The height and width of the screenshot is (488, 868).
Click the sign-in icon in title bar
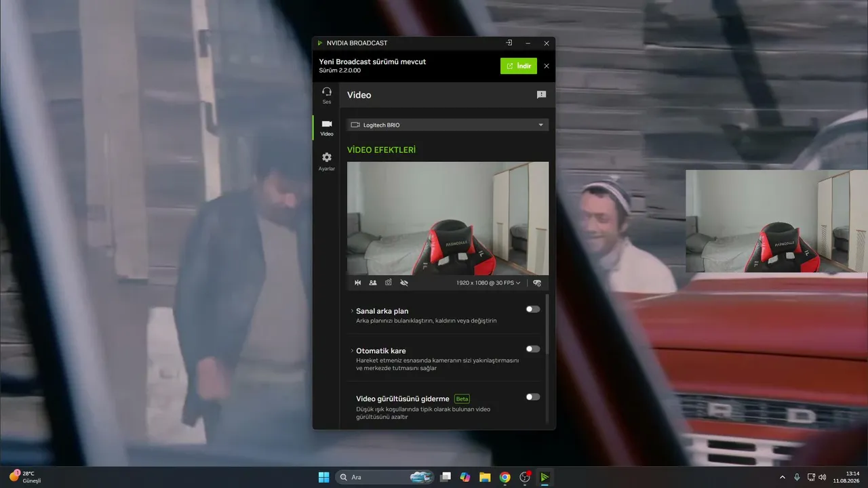[509, 43]
